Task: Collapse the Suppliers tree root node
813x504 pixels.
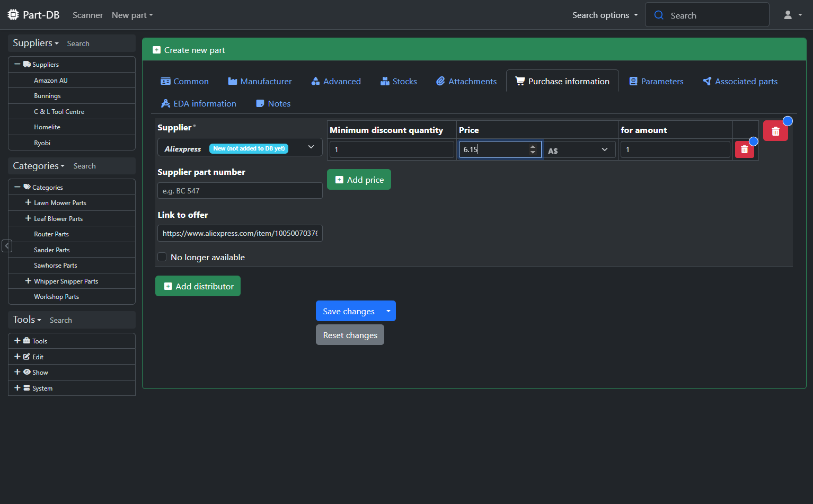Action: (x=17, y=64)
